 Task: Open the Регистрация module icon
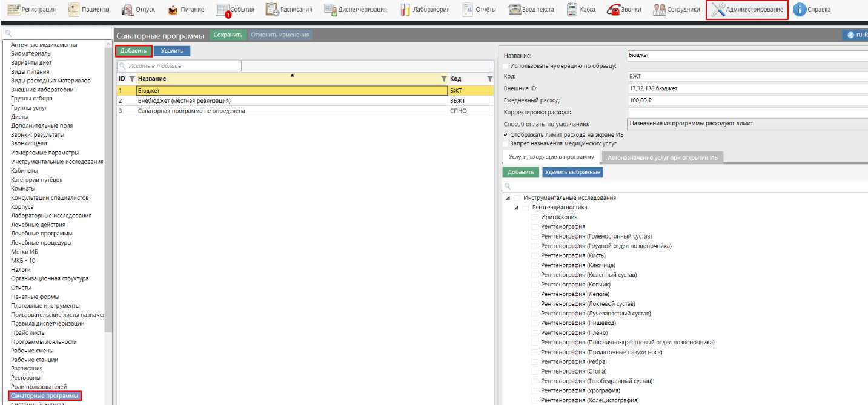[x=14, y=9]
